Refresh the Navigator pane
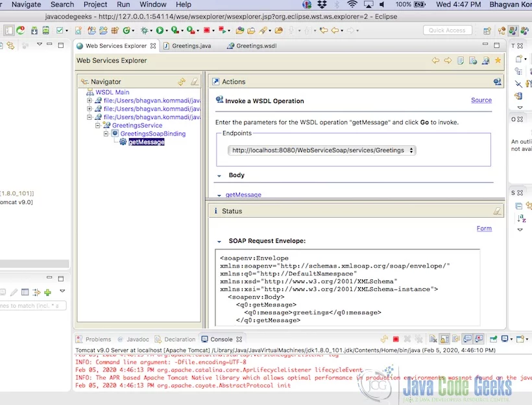Image resolution: width=532 pixels, height=405 pixels. (x=182, y=82)
